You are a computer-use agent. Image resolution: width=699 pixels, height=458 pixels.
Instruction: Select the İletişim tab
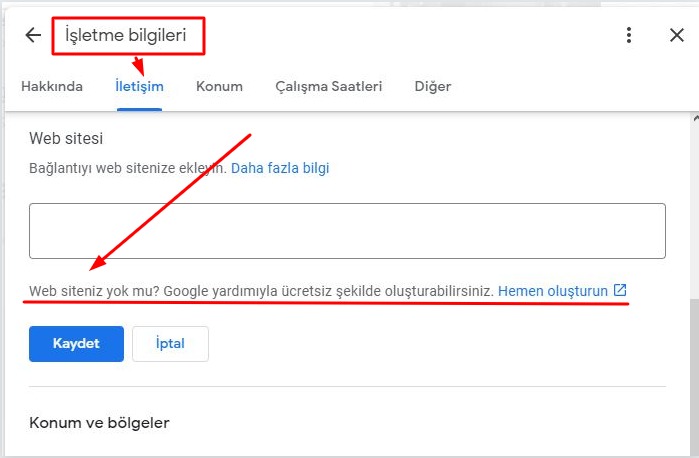click(x=139, y=86)
